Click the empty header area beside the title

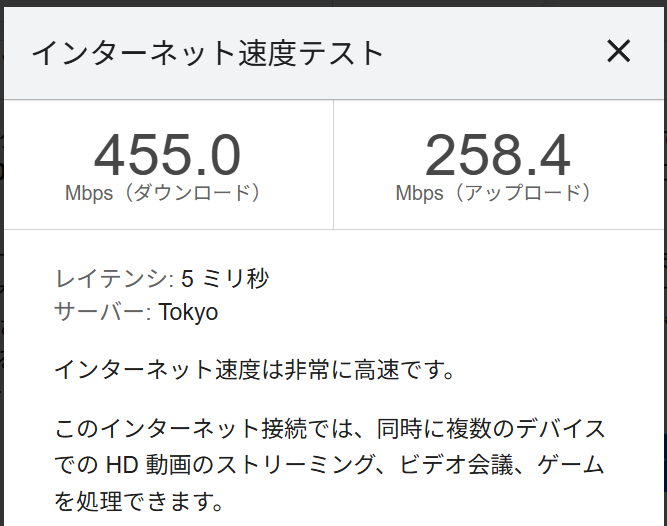490,53
